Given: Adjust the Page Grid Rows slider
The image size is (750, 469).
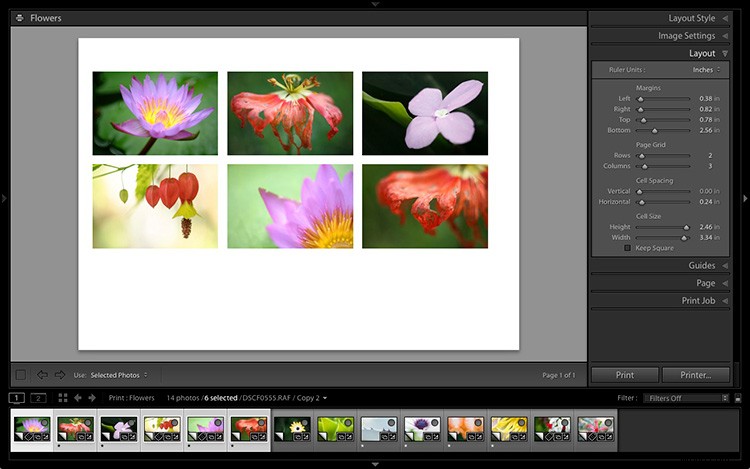Looking at the screenshot, I should pos(642,156).
